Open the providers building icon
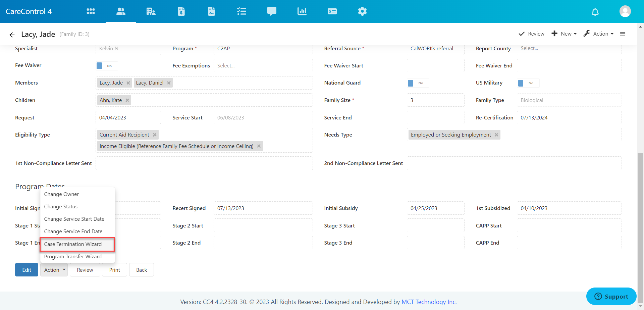 click(x=151, y=11)
